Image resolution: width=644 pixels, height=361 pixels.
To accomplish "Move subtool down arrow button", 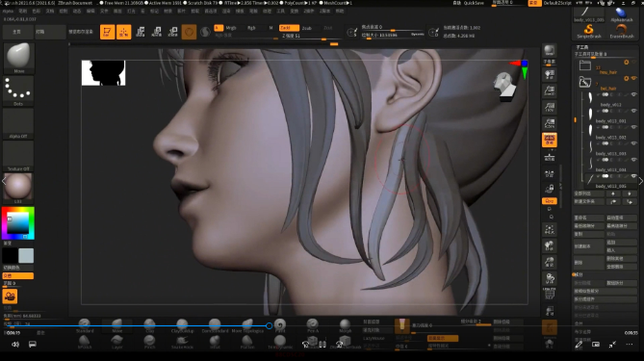I will click(x=630, y=193).
